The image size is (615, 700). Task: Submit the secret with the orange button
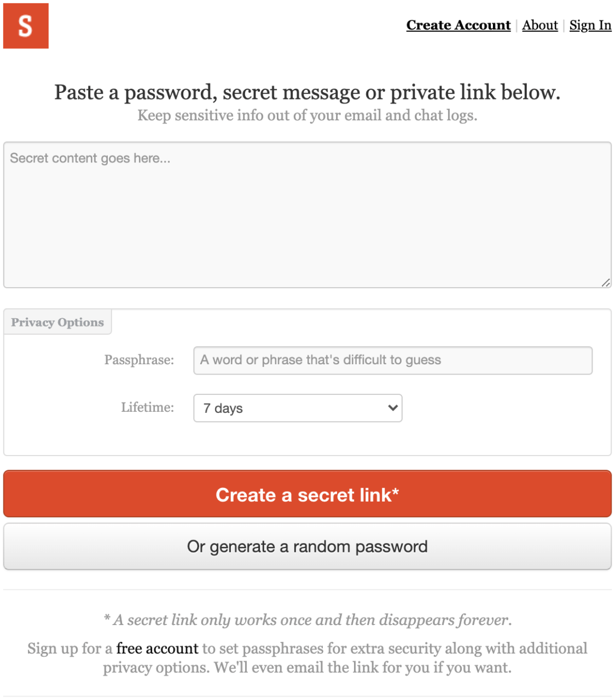(307, 494)
